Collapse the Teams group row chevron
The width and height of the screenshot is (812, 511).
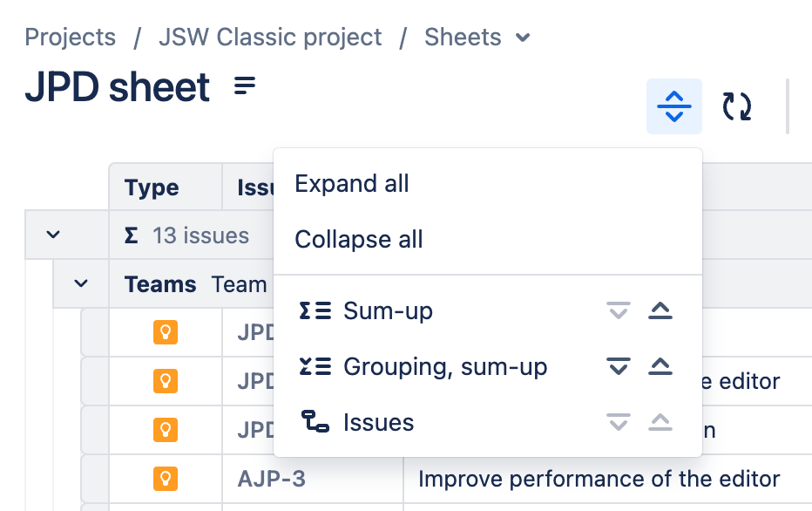81,283
